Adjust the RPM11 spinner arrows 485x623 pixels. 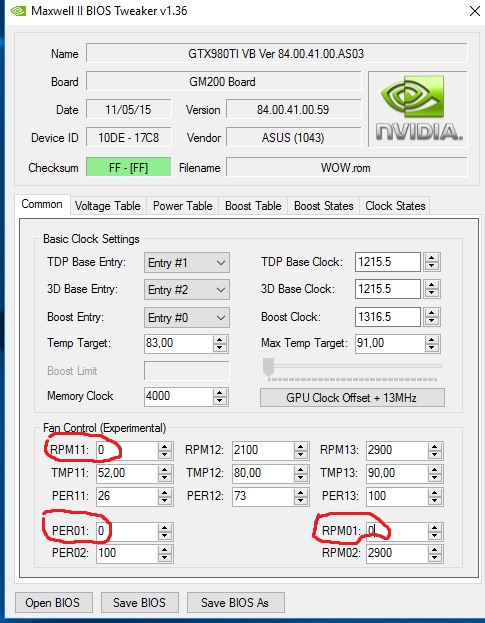tap(165, 451)
